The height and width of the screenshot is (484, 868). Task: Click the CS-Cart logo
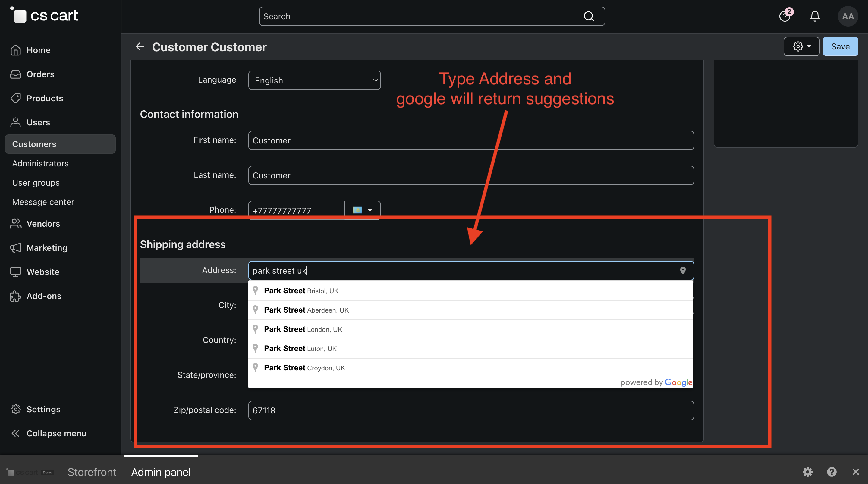click(x=44, y=15)
